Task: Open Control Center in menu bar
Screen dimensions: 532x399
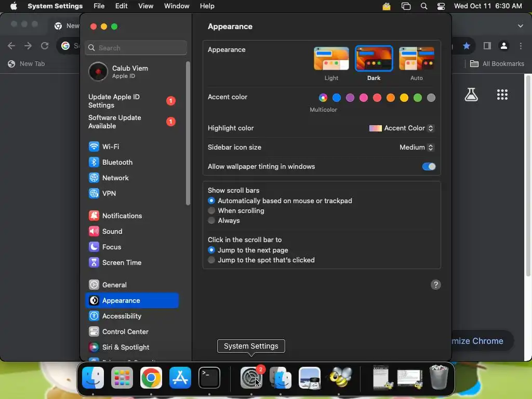Action: pyautogui.click(x=441, y=6)
